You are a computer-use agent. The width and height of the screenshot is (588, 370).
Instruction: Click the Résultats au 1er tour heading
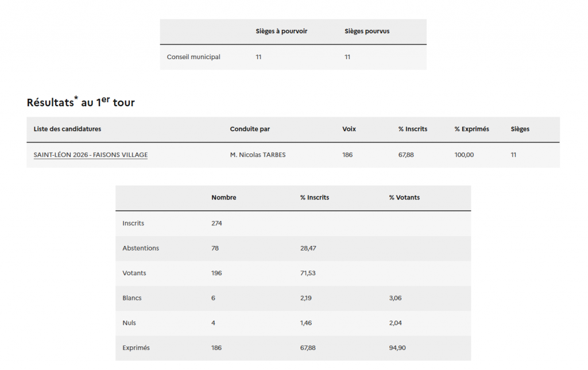[81, 102]
